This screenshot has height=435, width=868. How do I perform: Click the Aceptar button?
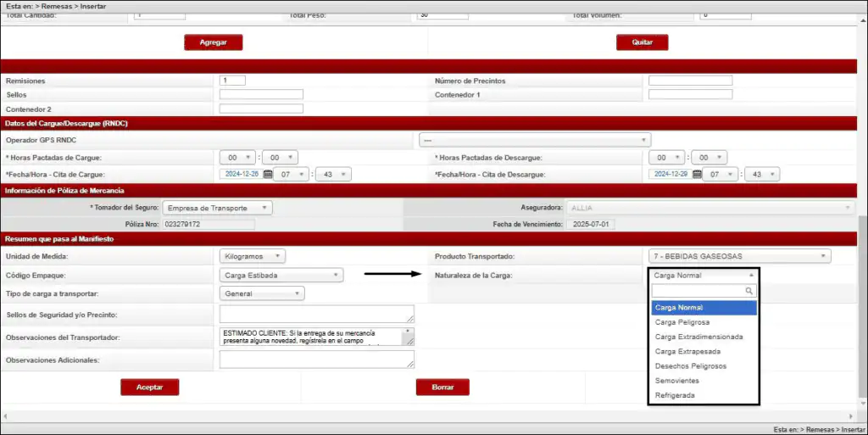coord(149,387)
